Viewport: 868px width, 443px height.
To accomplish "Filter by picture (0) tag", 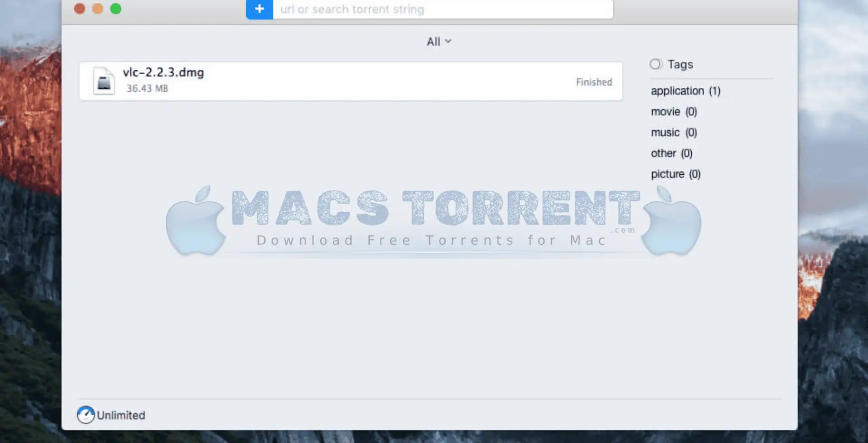I will coord(675,174).
